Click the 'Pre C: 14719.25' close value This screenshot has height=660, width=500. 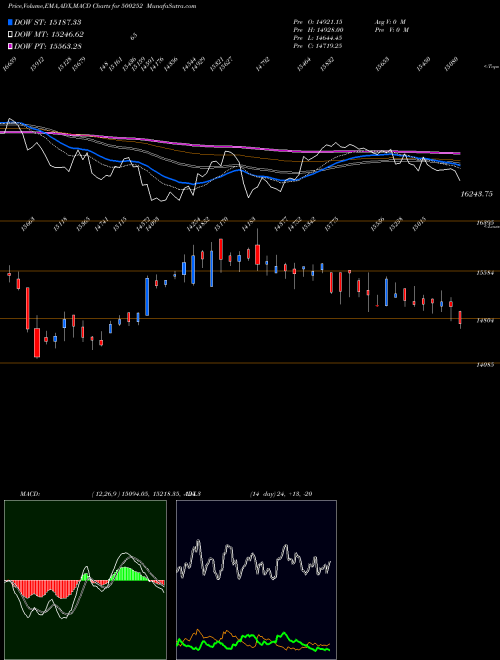pos(318,46)
